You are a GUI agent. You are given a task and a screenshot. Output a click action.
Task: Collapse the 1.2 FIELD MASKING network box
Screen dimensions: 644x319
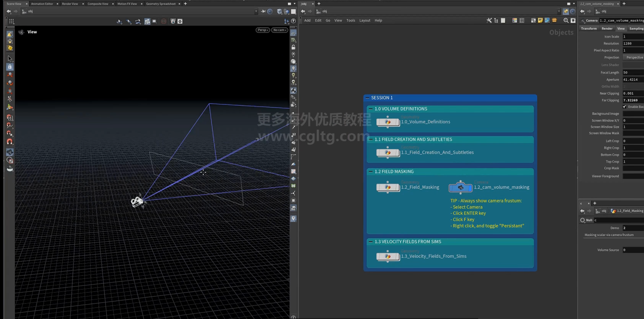(x=370, y=172)
